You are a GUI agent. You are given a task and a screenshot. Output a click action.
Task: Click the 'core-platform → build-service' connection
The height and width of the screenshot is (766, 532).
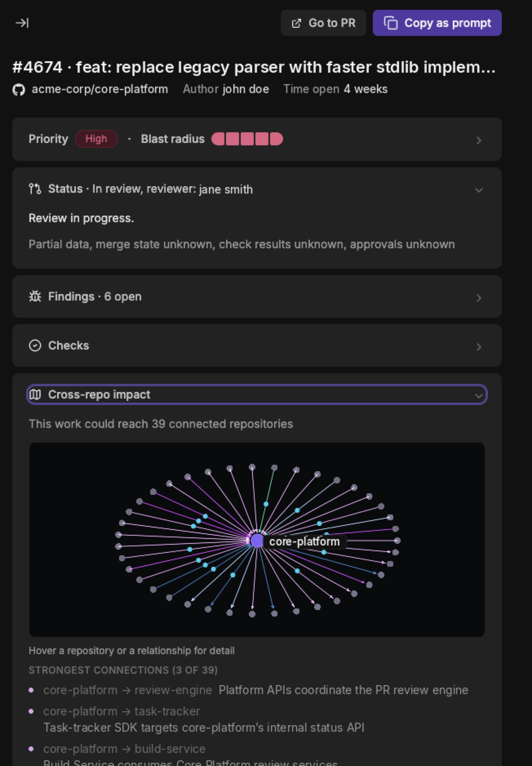point(124,749)
